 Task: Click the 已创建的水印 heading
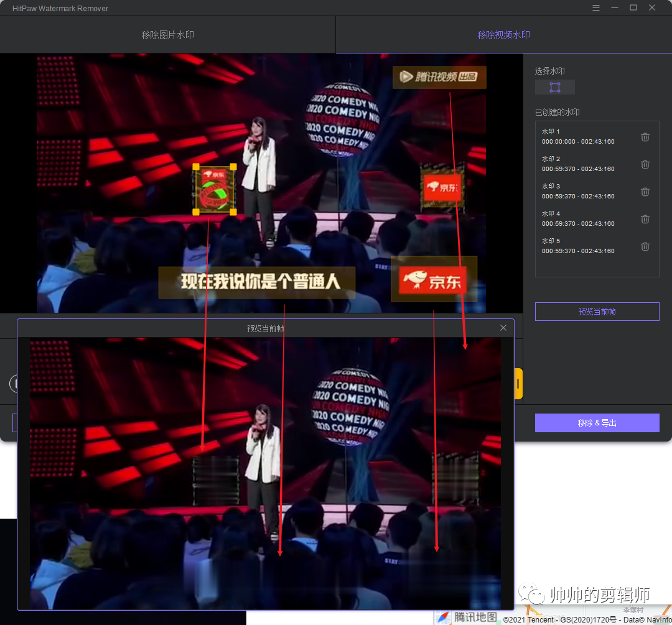(557, 112)
